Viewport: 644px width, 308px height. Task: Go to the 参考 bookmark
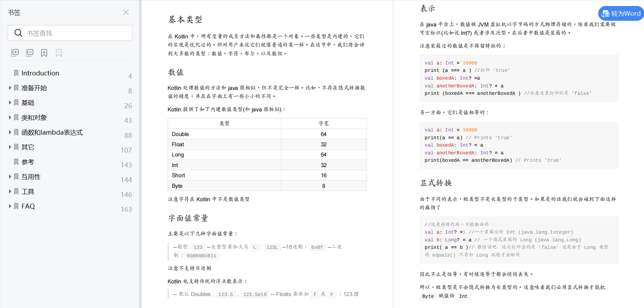coord(28,162)
